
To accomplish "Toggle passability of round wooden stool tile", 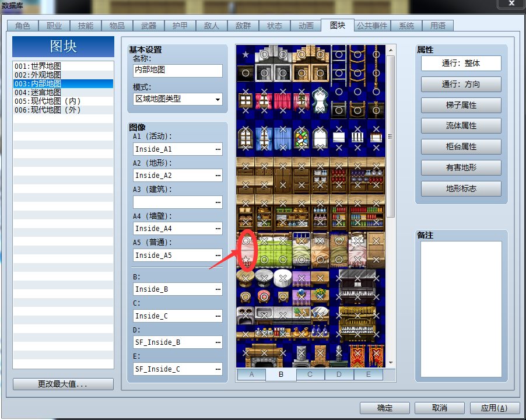I will pos(246,297).
